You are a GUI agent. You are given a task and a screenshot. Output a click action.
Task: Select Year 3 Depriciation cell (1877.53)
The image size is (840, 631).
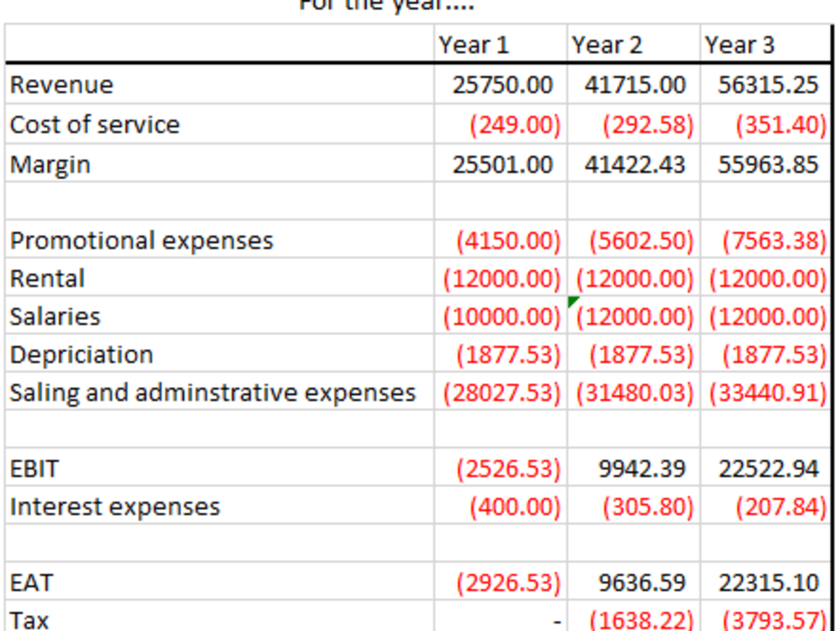tap(765, 354)
